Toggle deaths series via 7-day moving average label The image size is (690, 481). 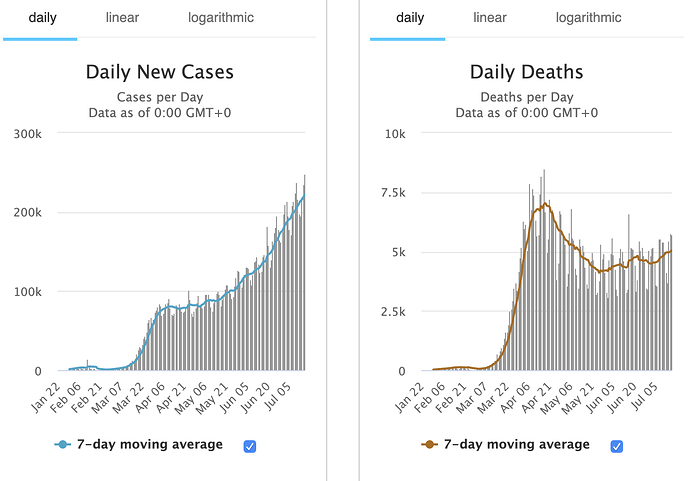point(517,445)
